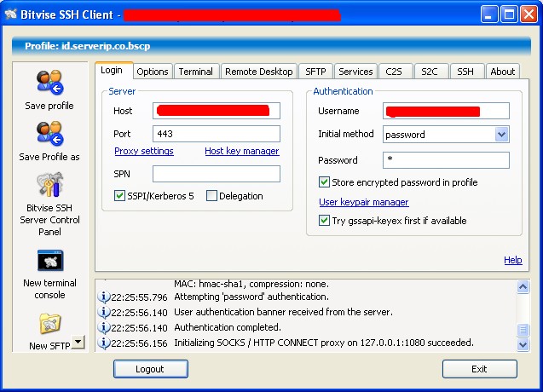The width and height of the screenshot is (543, 392).
Task: Open the User keypair manager link
Action: coord(364,202)
